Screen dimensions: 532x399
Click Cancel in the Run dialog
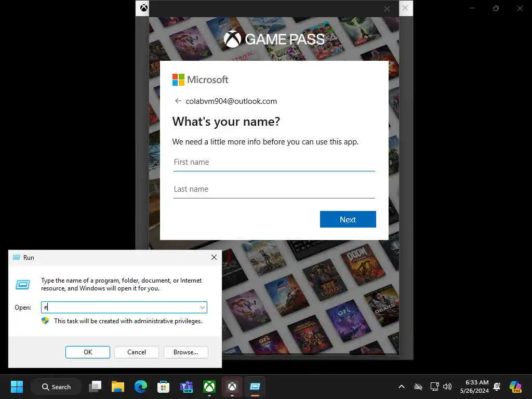(x=137, y=352)
